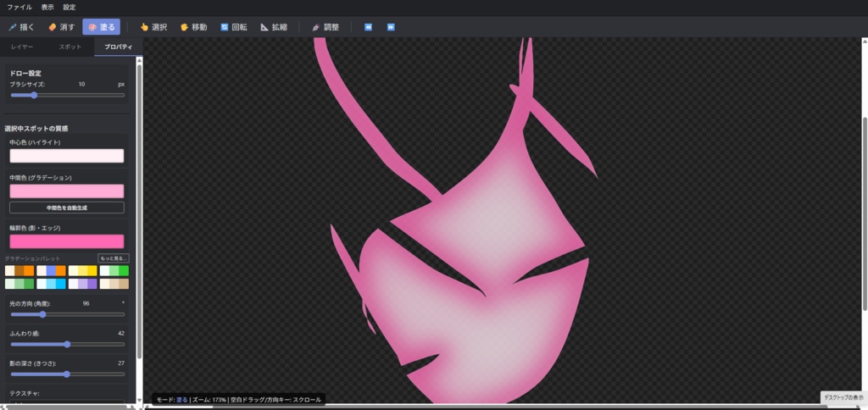Pick the cyan blue gradient palette
Image resolution: width=868 pixels, height=410 pixels.
[51, 284]
